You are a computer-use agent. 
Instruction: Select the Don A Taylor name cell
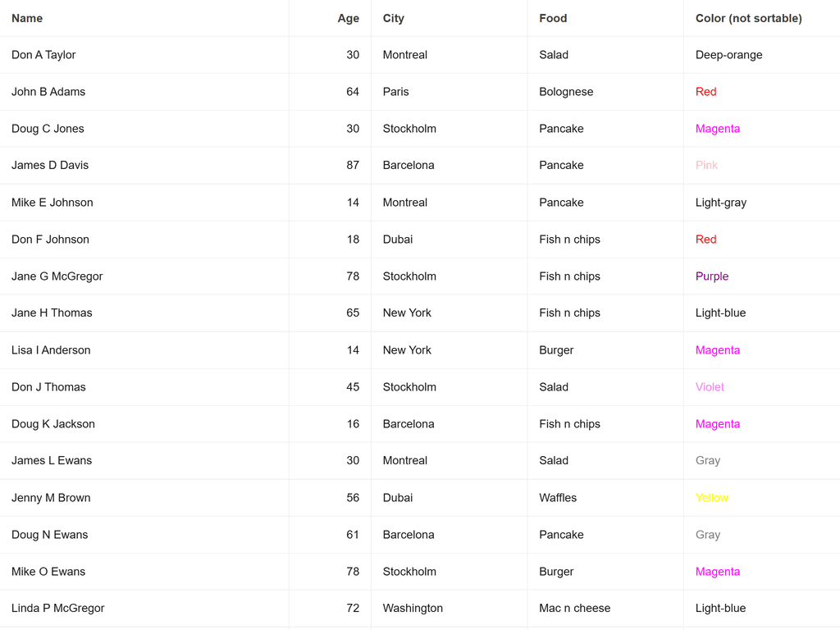43,55
